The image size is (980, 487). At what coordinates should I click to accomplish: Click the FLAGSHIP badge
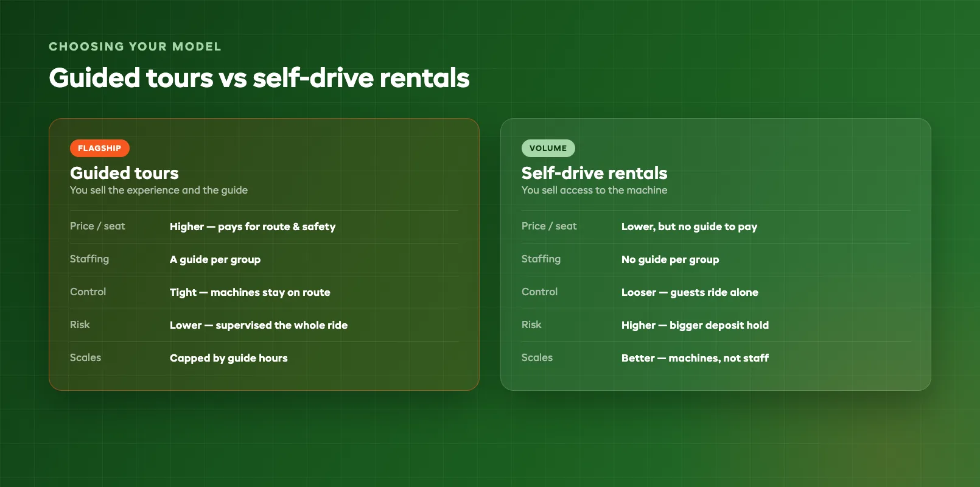(x=100, y=148)
